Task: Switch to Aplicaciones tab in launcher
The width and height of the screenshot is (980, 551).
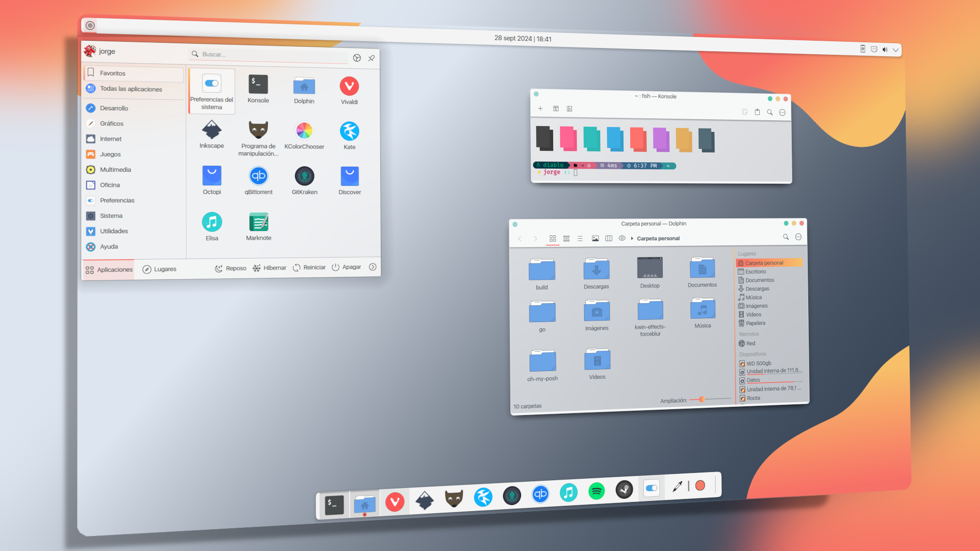Action: (109, 270)
